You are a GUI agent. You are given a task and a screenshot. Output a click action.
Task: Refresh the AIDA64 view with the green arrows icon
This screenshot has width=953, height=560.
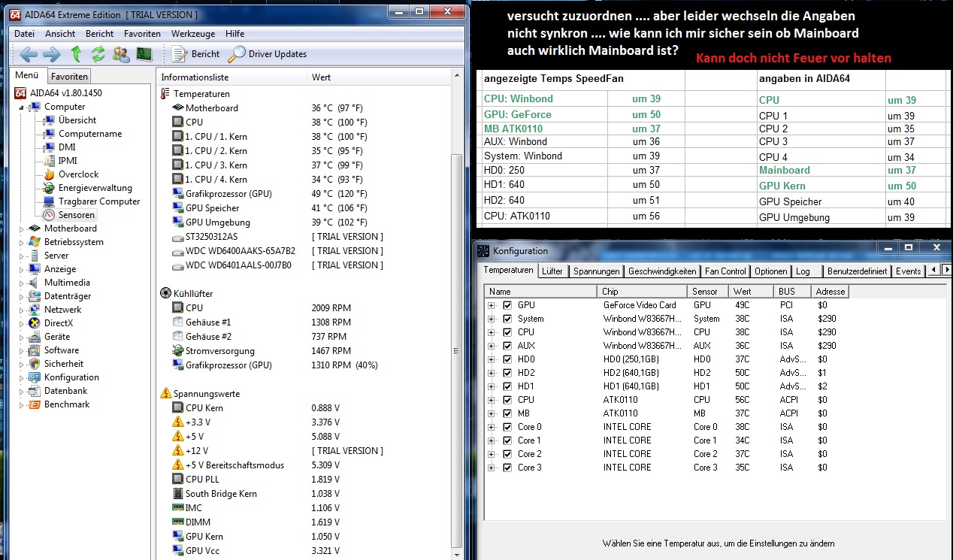pos(98,54)
